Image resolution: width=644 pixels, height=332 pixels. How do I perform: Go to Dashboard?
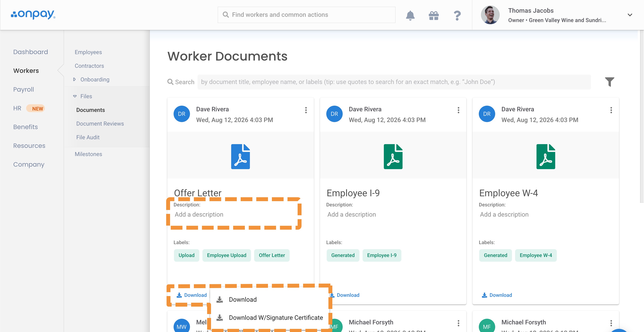tap(30, 52)
